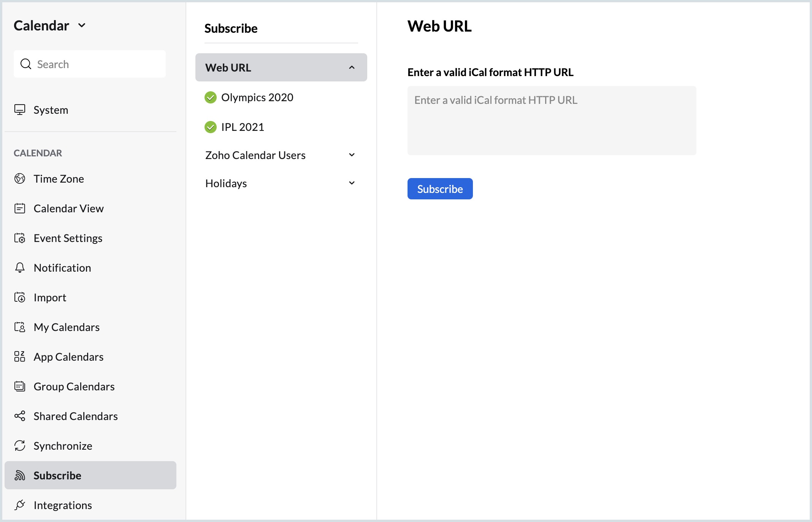
Task: Expand the Holidays section
Action: pos(352,183)
